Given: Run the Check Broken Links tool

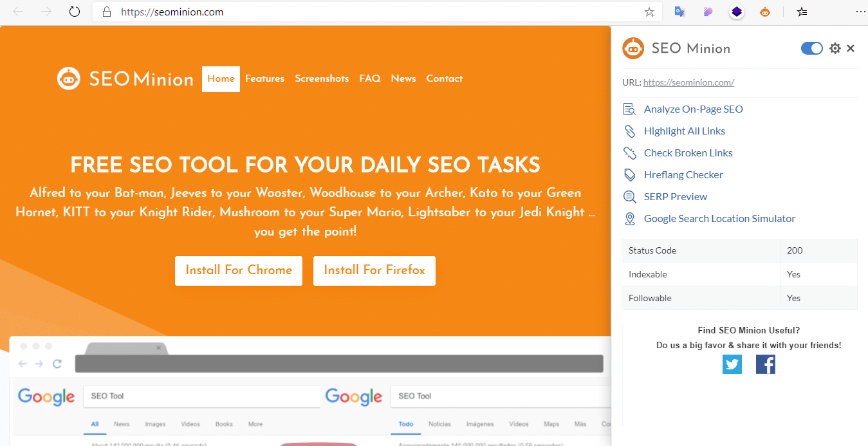Looking at the screenshot, I should pyautogui.click(x=688, y=153).
